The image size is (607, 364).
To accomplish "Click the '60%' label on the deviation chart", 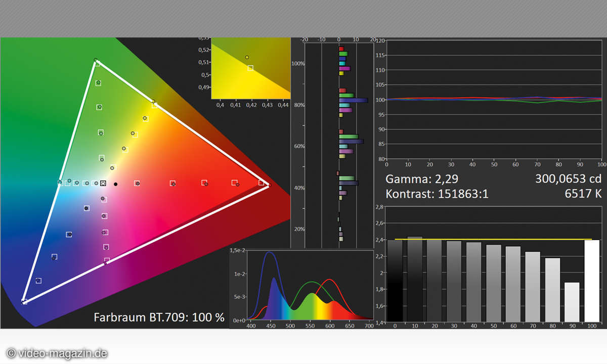I will coord(298,147).
